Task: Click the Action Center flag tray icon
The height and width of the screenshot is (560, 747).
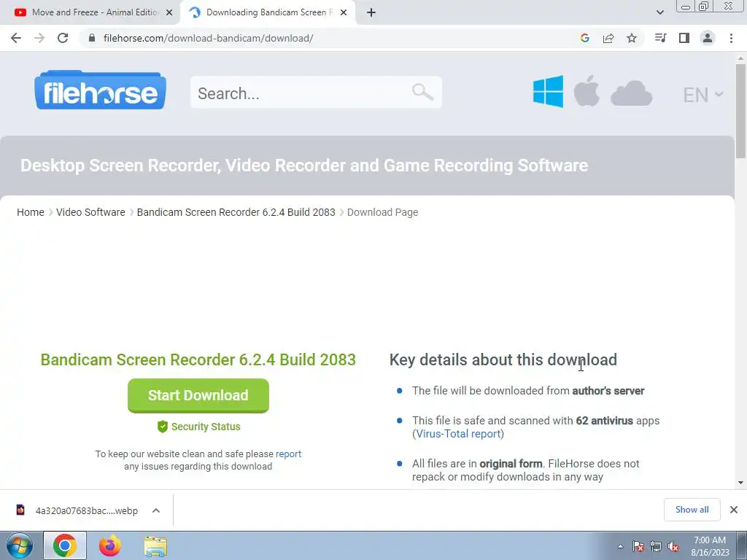Action: click(x=638, y=547)
